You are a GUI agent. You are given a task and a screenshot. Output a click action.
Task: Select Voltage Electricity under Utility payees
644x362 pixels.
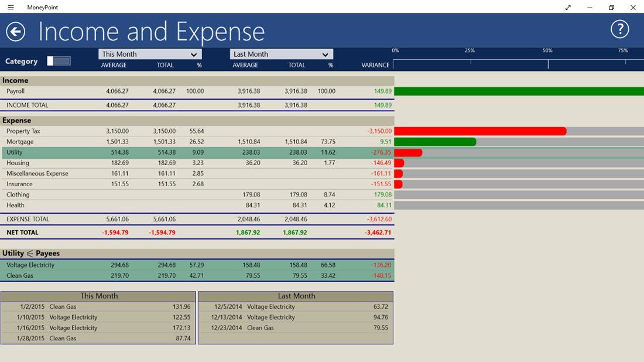click(117, 264)
